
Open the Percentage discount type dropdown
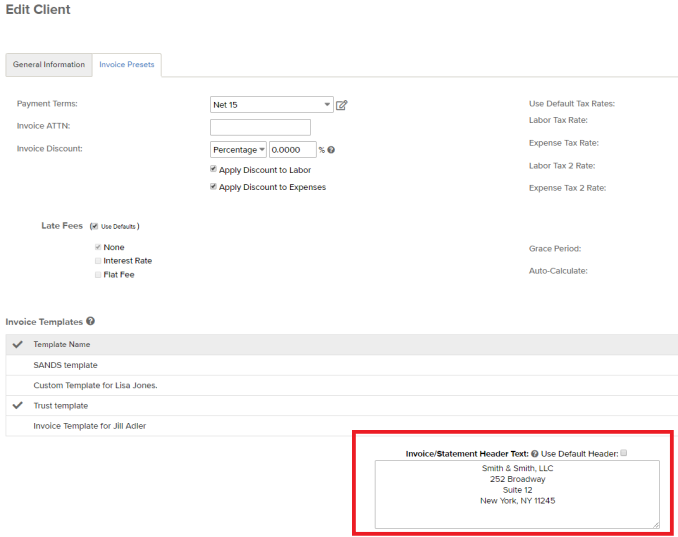238,150
